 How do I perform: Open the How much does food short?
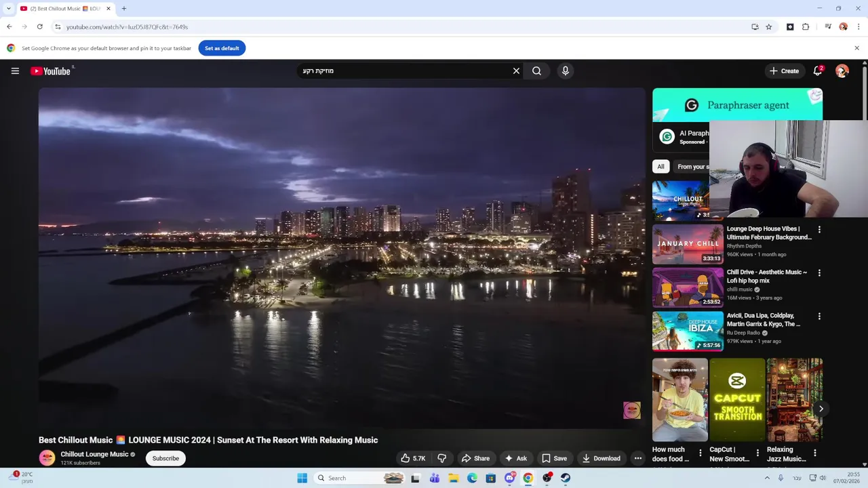(679, 400)
